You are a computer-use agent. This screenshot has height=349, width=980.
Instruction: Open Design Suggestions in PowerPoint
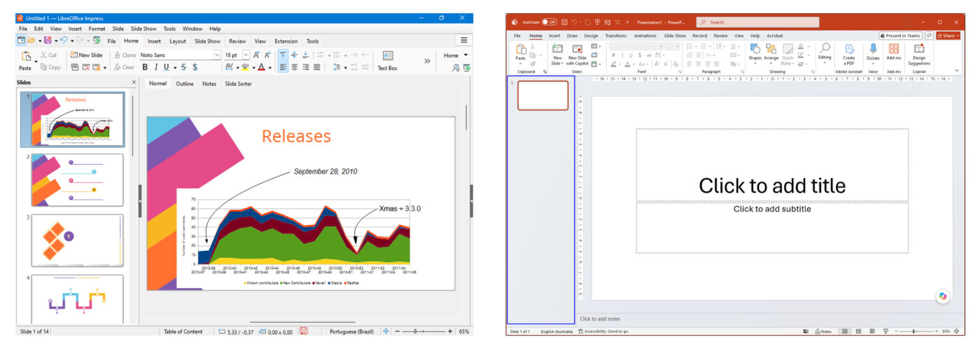tap(919, 55)
